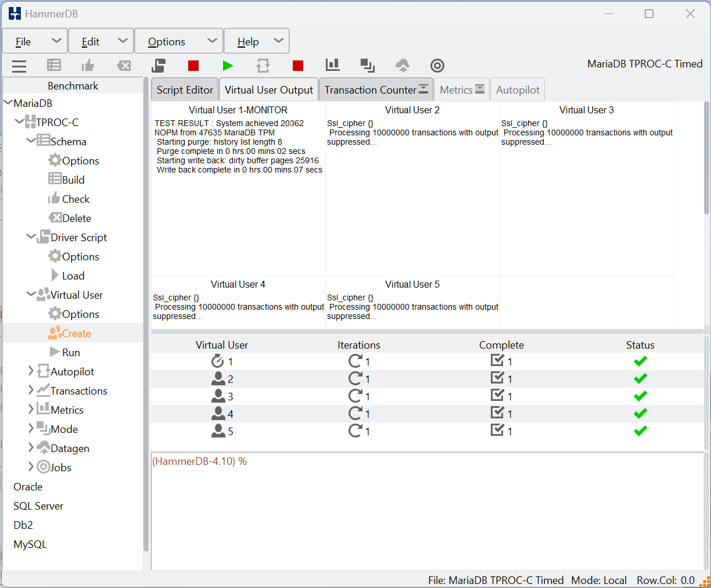Click the pop-out icon on the Transaction Counter tab
The width and height of the screenshot is (711, 588).
[423, 89]
